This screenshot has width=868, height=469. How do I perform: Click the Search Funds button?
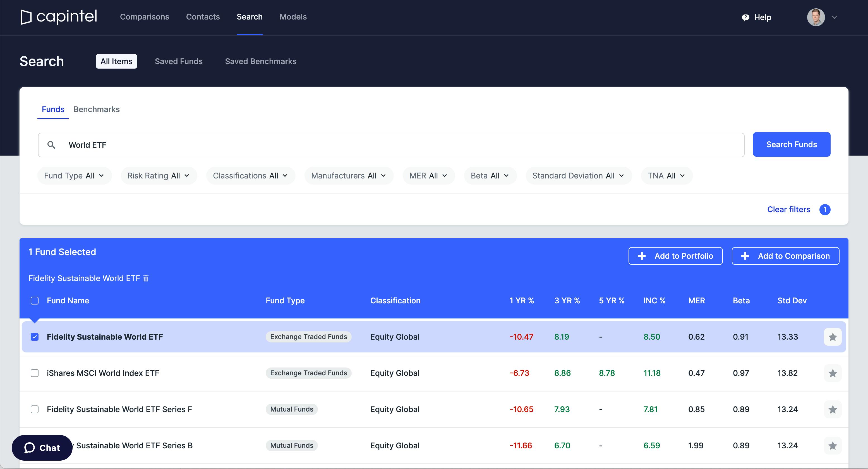click(x=792, y=144)
